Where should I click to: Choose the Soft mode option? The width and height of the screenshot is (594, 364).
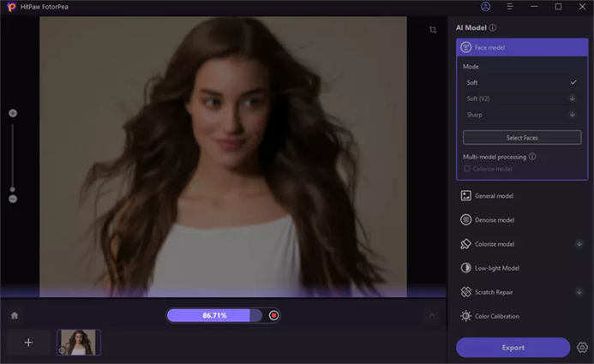click(522, 82)
